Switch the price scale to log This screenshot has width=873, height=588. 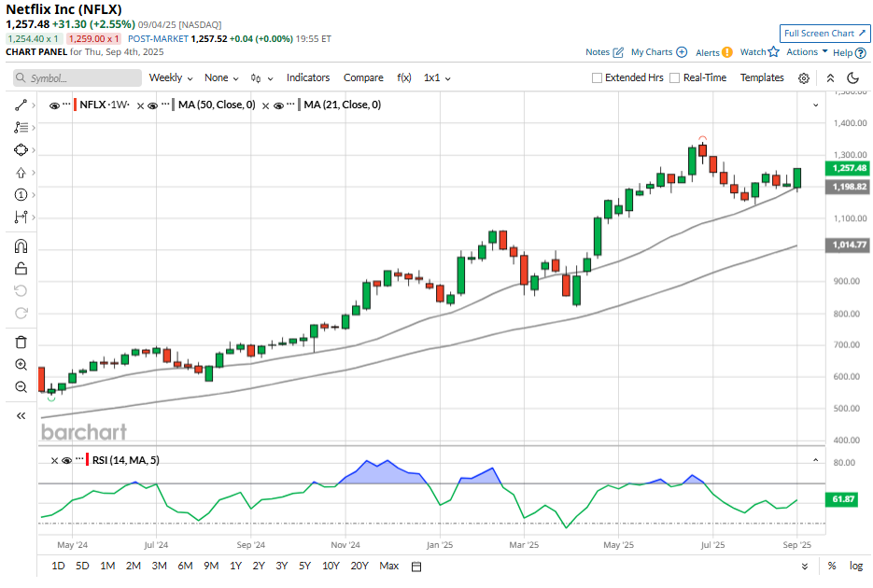856,566
